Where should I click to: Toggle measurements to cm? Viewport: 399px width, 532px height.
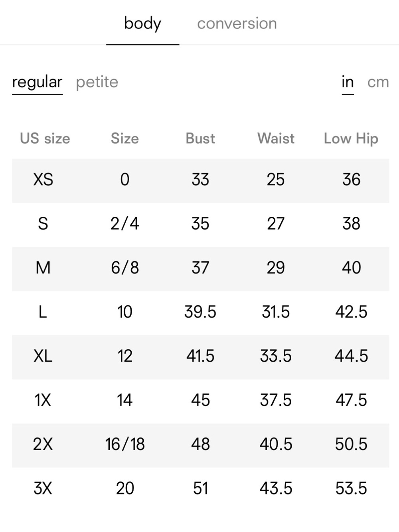[x=378, y=82]
